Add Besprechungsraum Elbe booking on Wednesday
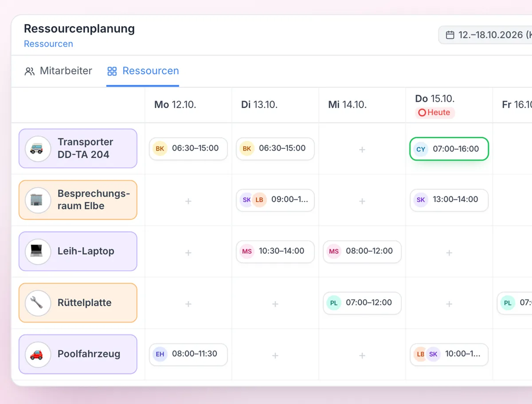 pos(362,201)
